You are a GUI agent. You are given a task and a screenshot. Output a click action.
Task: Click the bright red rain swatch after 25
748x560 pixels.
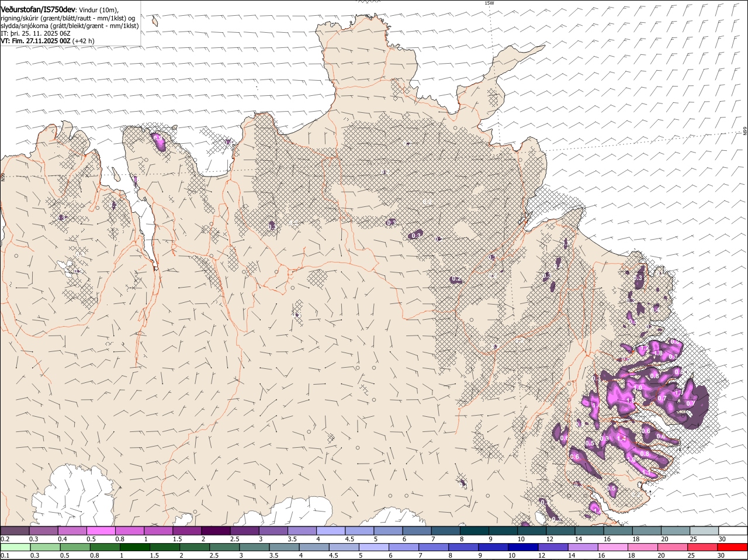click(732, 547)
